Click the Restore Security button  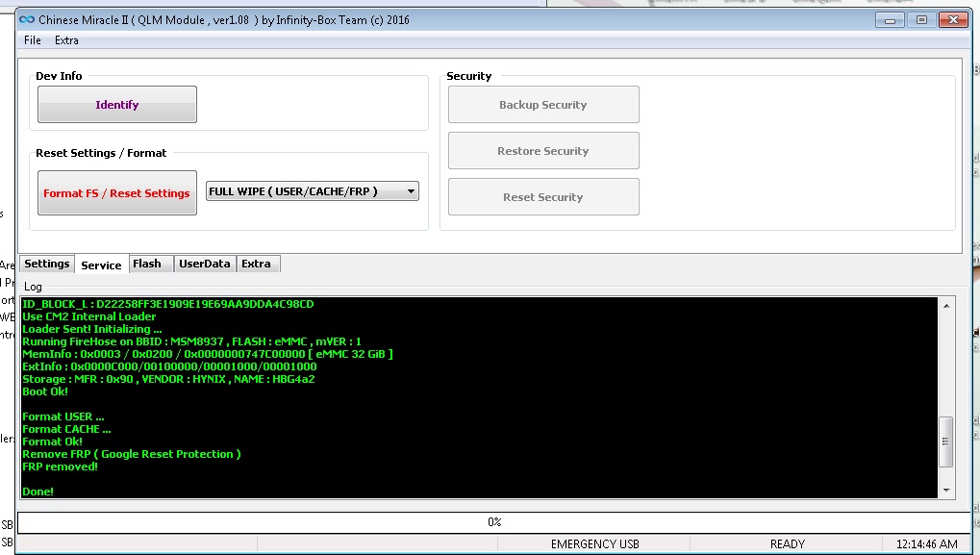[x=543, y=151]
